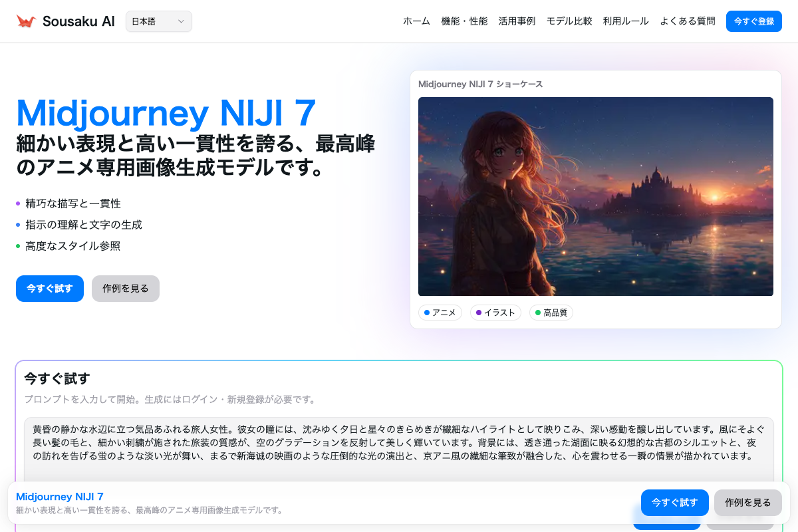Click the Sousaku AI brand name text

click(78, 21)
